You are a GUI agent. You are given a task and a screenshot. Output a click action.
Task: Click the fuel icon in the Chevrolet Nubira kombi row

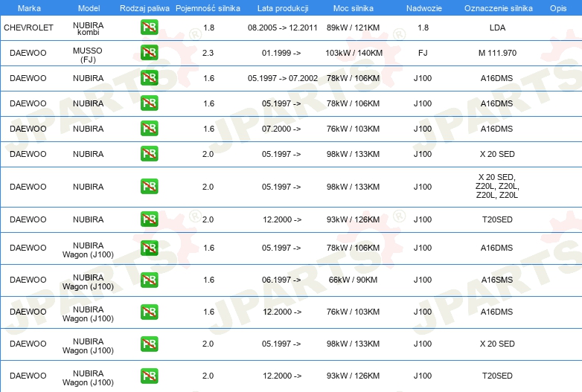[149, 28]
